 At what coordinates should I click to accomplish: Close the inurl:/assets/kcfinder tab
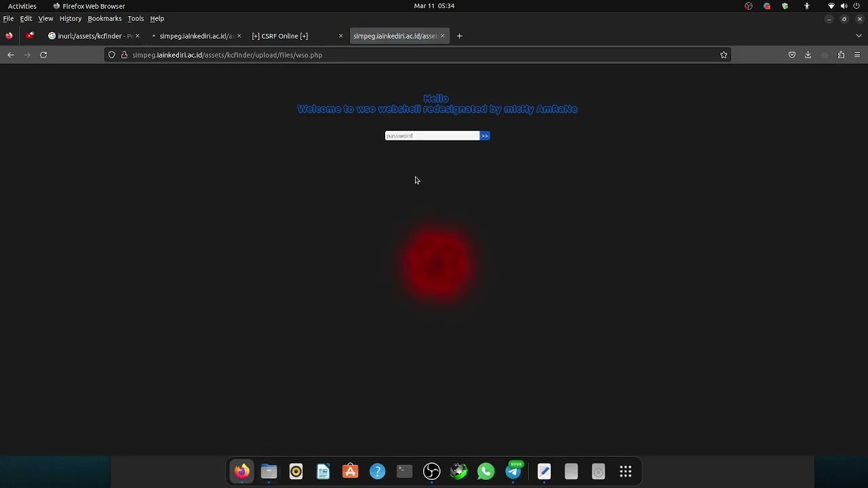(137, 36)
